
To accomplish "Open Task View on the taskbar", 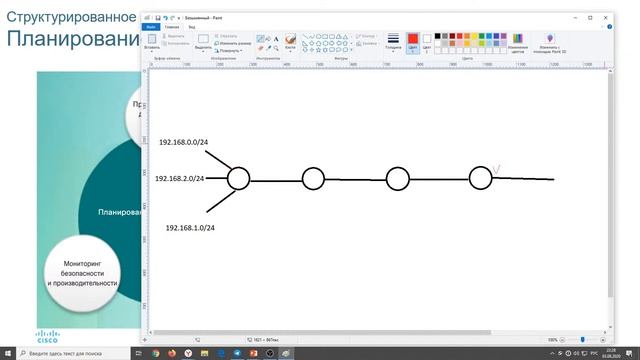I will click(138, 353).
